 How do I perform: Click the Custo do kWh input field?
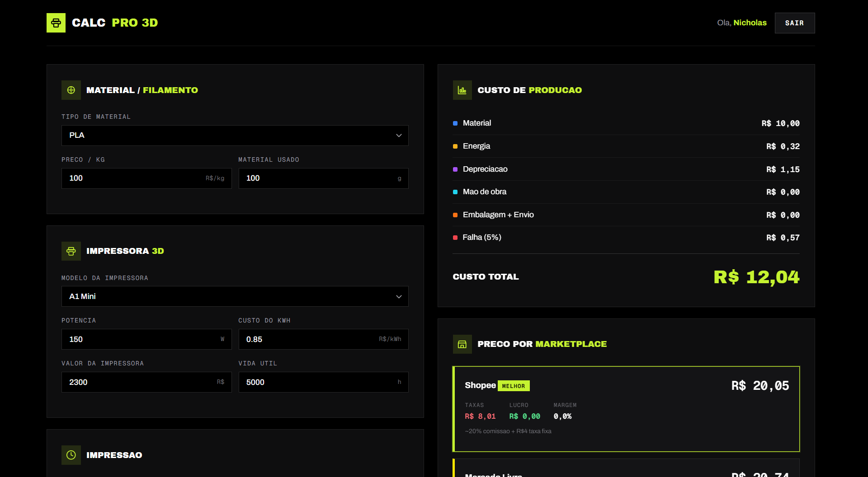coord(324,339)
